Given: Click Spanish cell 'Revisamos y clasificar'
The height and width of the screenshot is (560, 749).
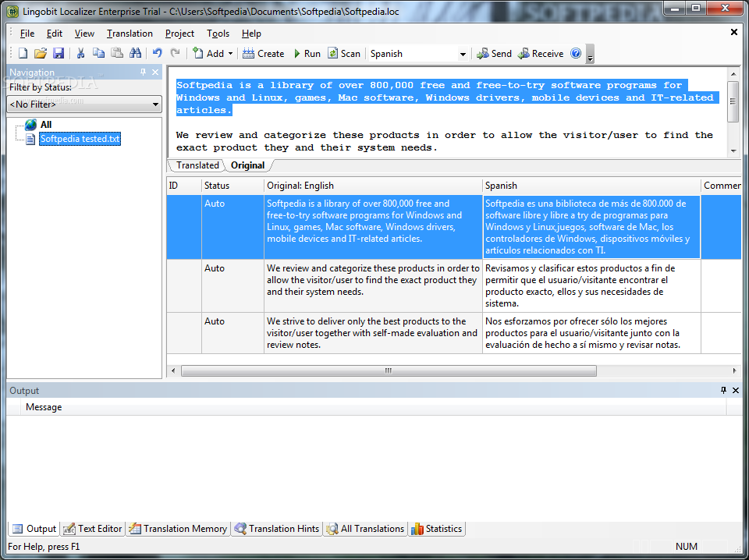Looking at the screenshot, I should pyautogui.click(x=591, y=286).
